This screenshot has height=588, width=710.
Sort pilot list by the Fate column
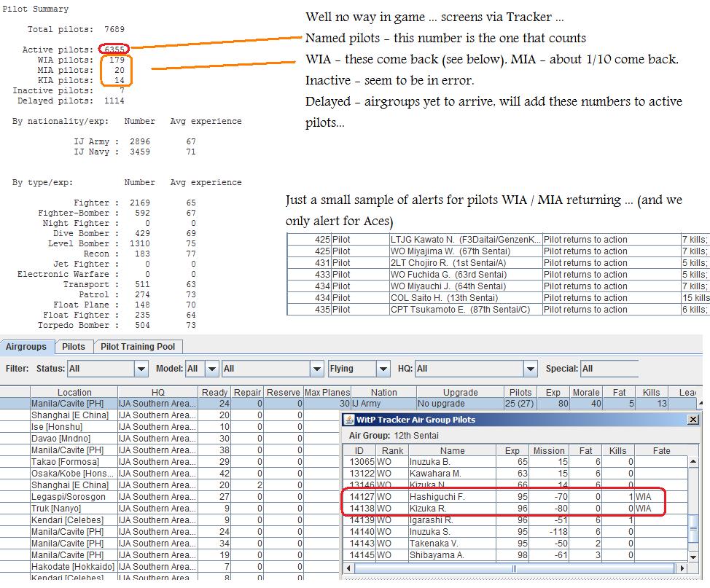pyautogui.click(x=661, y=451)
